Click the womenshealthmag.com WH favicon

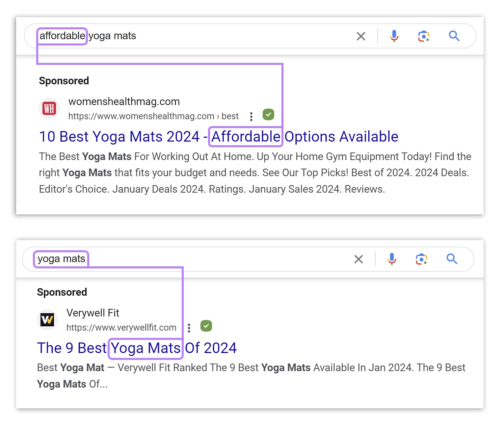click(49, 108)
